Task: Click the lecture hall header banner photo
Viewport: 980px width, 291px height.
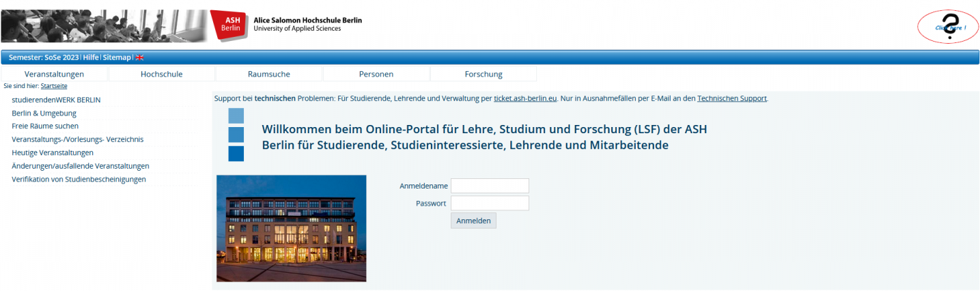Action: click(x=104, y=26)
